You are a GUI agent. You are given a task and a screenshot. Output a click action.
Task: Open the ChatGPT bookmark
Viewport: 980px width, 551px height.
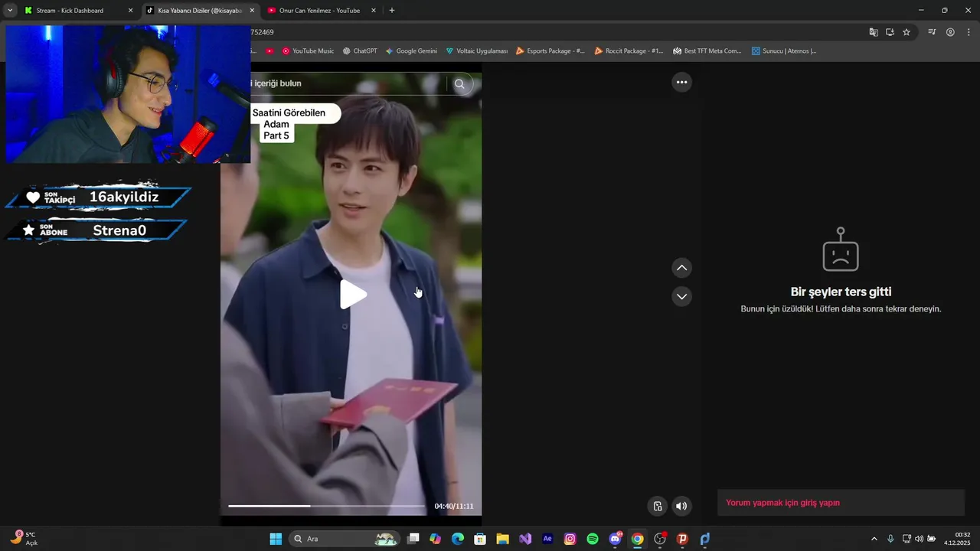coord(360,51)
